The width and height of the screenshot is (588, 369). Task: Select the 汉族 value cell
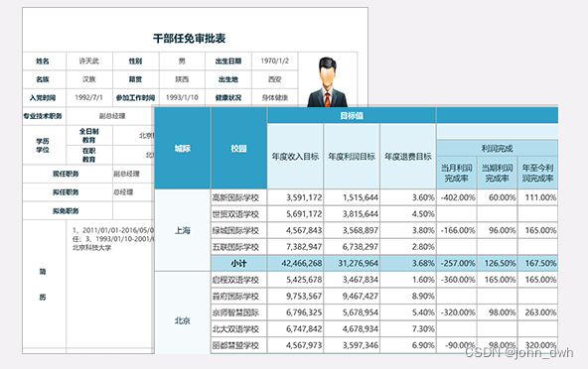point(88,79)
